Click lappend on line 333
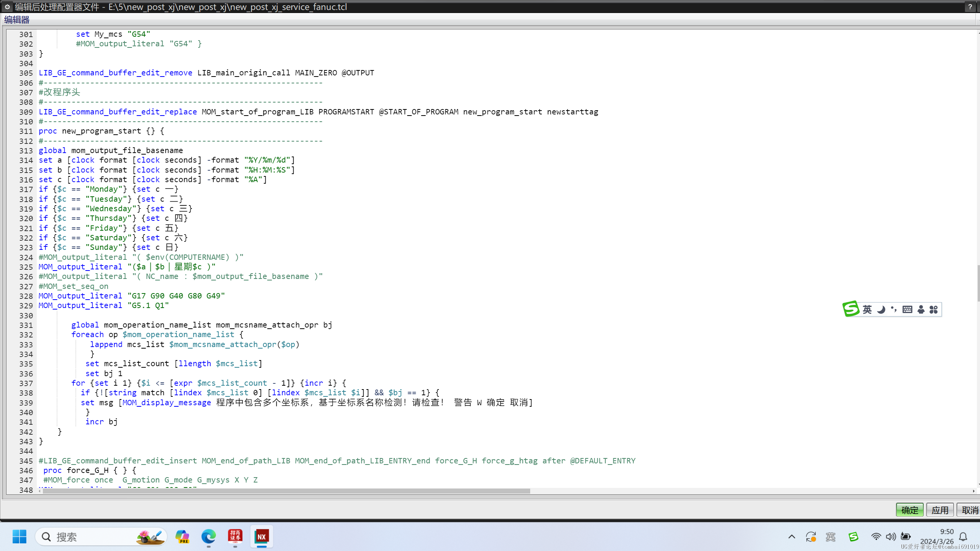The height and width of the screenshot is (551, 980). (106, 344)
